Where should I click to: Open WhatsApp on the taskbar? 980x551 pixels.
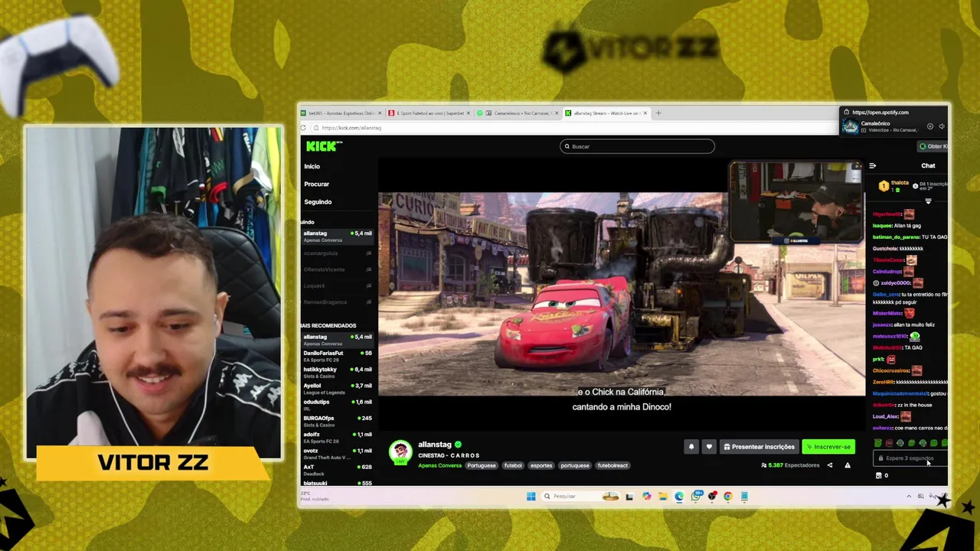695,496
